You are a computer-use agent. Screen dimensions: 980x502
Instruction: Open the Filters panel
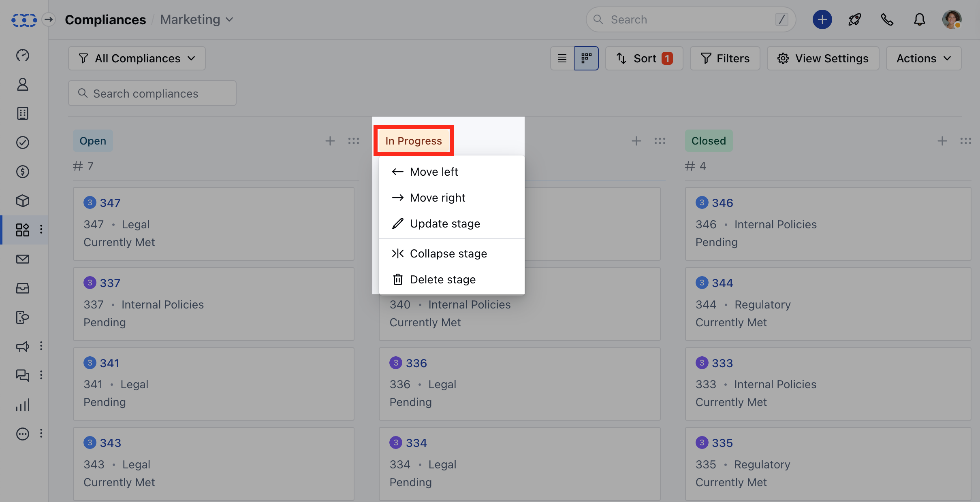click(x=725, y=58)
